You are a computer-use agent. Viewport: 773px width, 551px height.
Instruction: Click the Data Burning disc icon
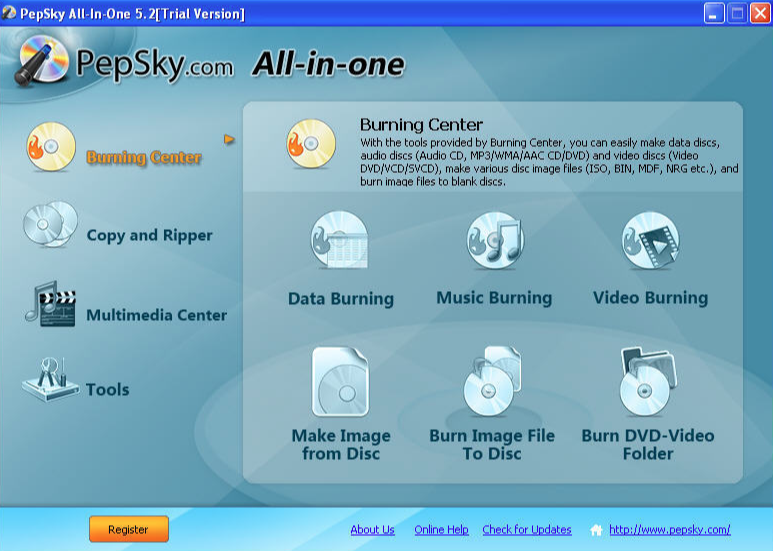pos(340,240)
